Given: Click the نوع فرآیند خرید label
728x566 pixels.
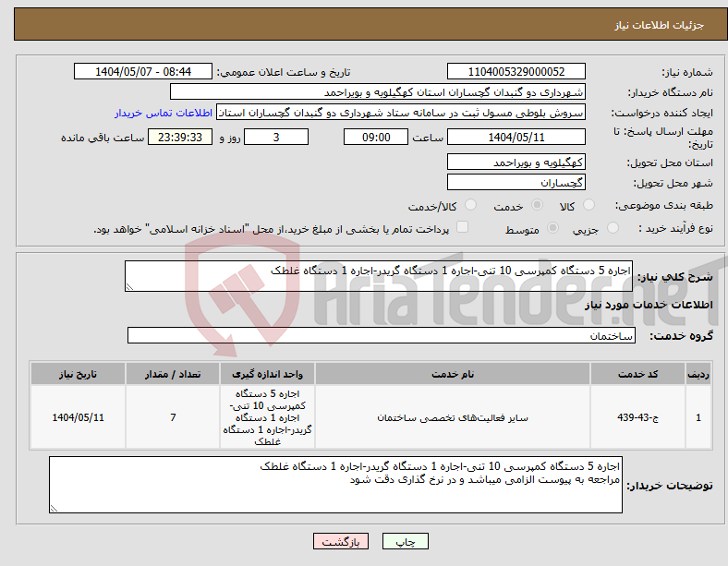Looking at the screenshot, I should [675, 228].
